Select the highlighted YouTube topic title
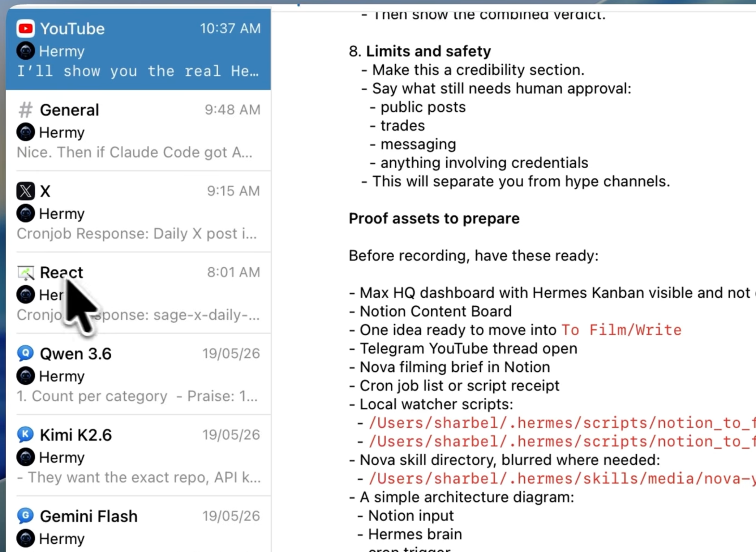Screen dimensions: 756x552 (72, 29)
